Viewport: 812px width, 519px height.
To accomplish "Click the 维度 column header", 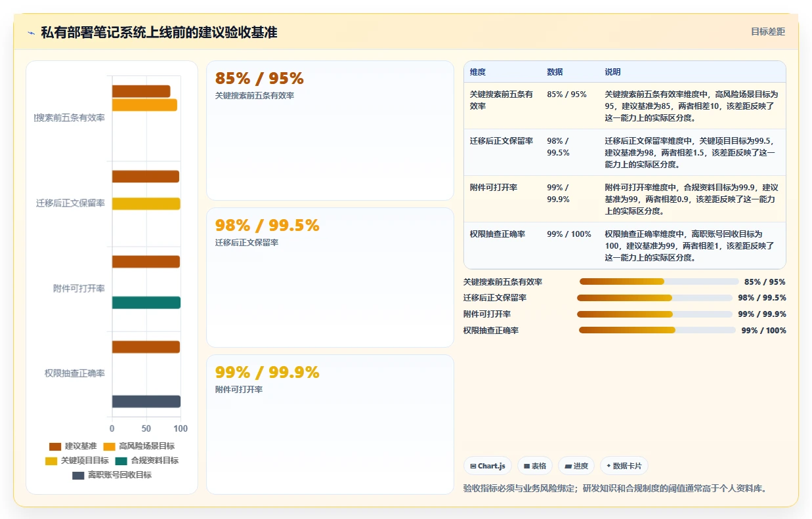I will tap(478, 72).
